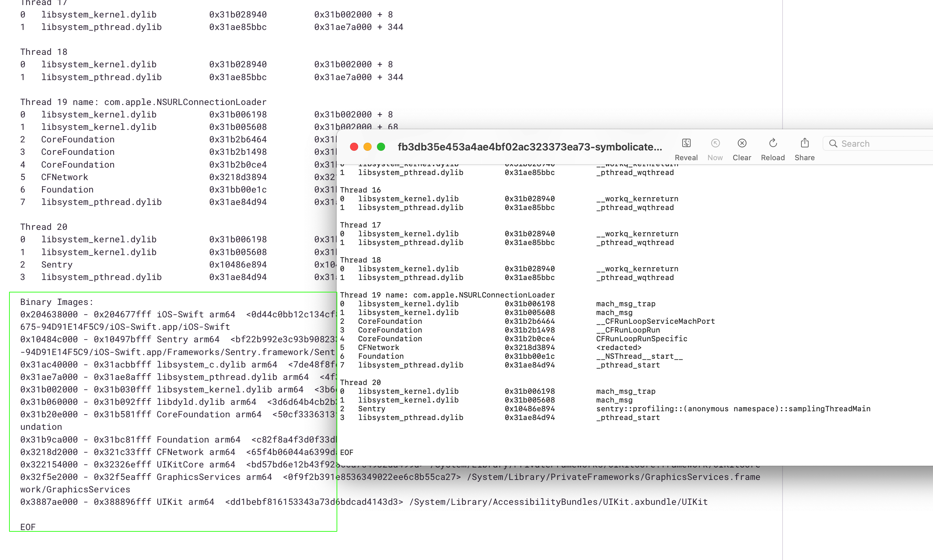Click the Clear toolbar label
The image size is (933, 560).
coord(741,157)
